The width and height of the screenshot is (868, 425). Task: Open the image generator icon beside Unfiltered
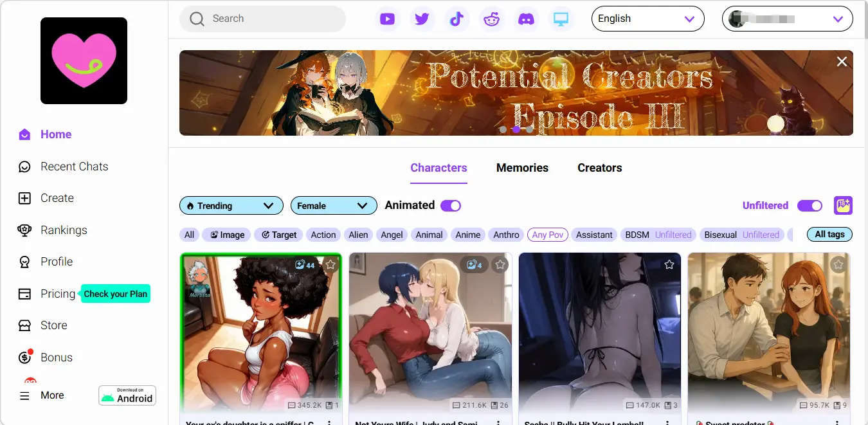(843, 205)
